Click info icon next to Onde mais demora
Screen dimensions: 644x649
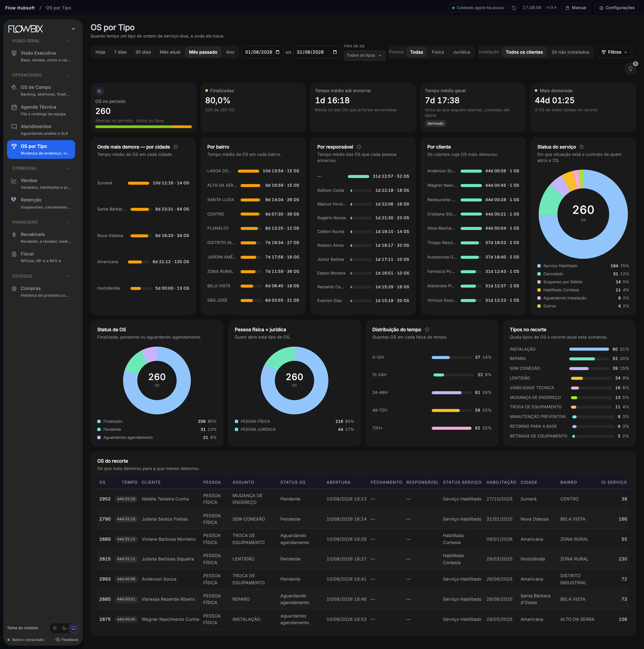(x=176, y=147)
